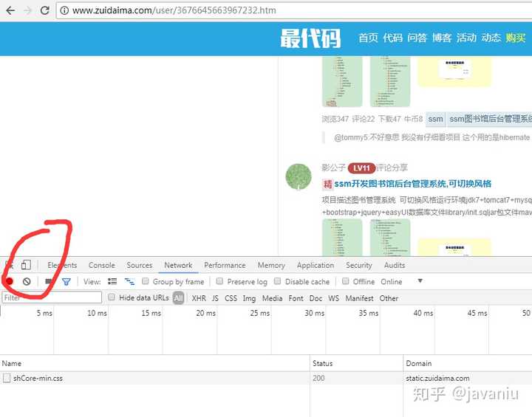Click the LV11 level badge
Screen dimensions: 532x417
click(x=361, y=168)
